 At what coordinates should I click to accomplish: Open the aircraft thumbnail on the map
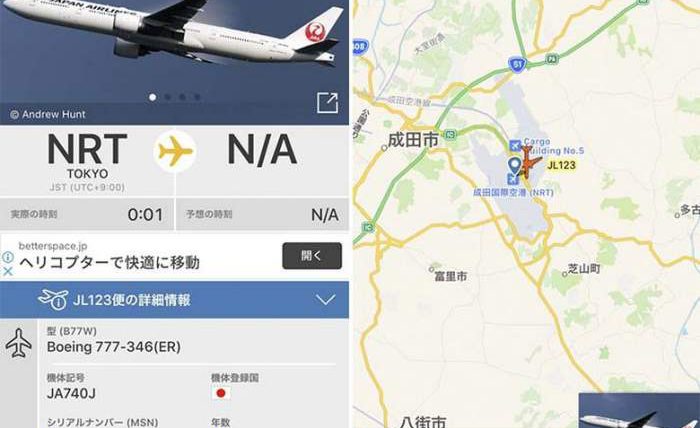coord(639,411)
